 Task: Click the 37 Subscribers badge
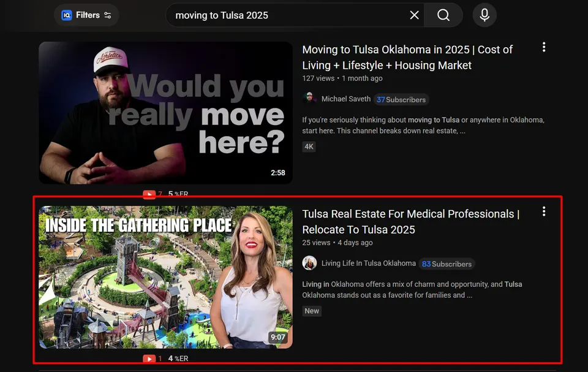401,99
